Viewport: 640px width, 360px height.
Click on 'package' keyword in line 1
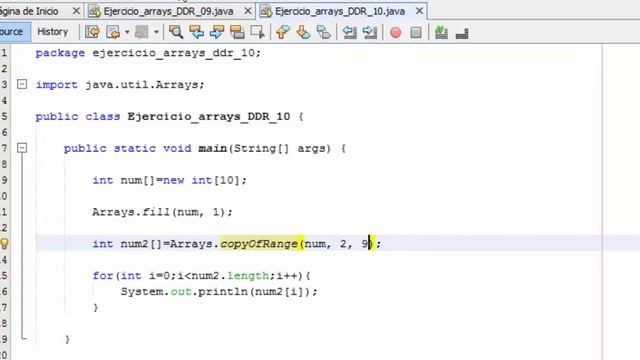coord(60,53)
